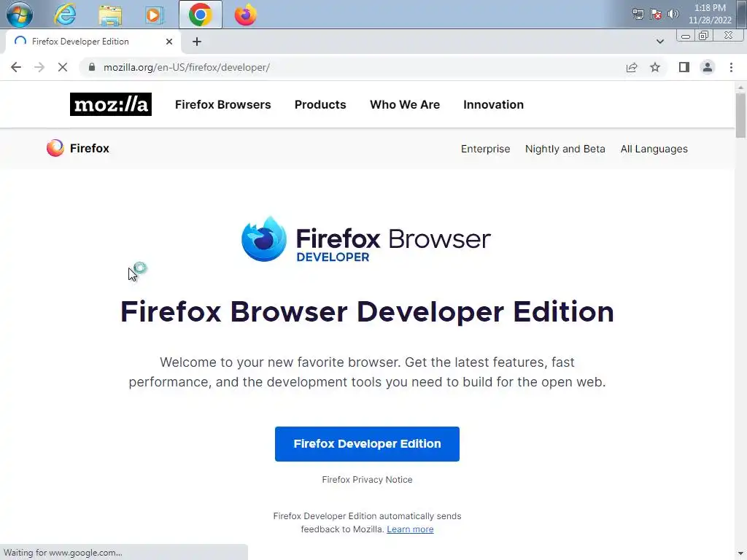
Task: Open Windows Media Player from taskbar
Action: [154, 15]
